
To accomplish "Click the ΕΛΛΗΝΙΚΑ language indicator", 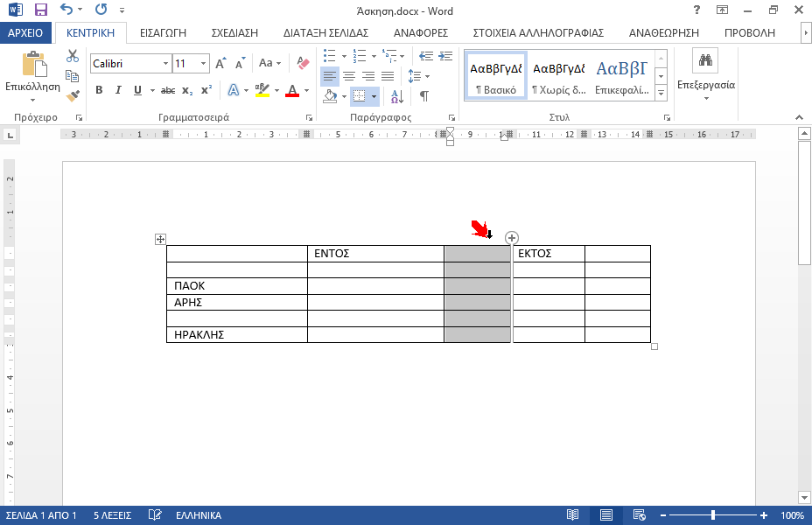I will [199, 515].
